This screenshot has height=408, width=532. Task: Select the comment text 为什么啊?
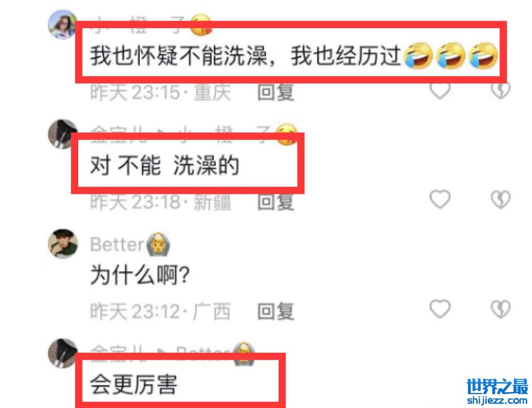point(140,274)
